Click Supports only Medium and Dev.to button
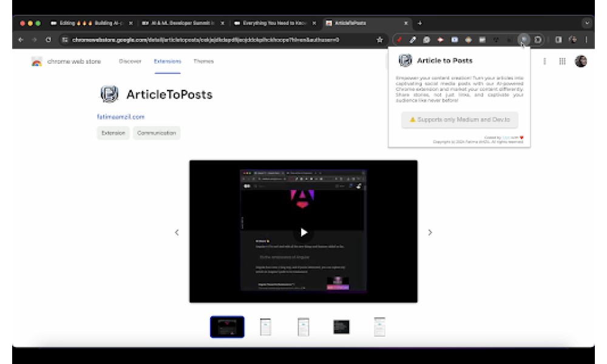The width and height of the screenshot is (607, 364). 459,120
